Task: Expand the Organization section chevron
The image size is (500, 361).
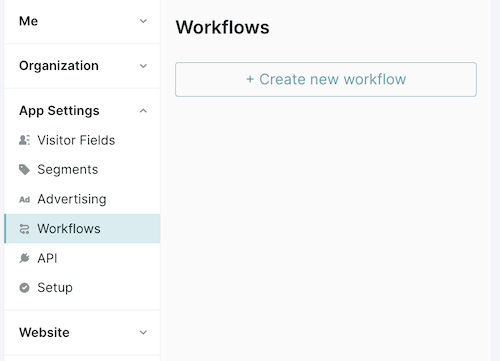Action: pyautogui.click(x=143, y=66)
